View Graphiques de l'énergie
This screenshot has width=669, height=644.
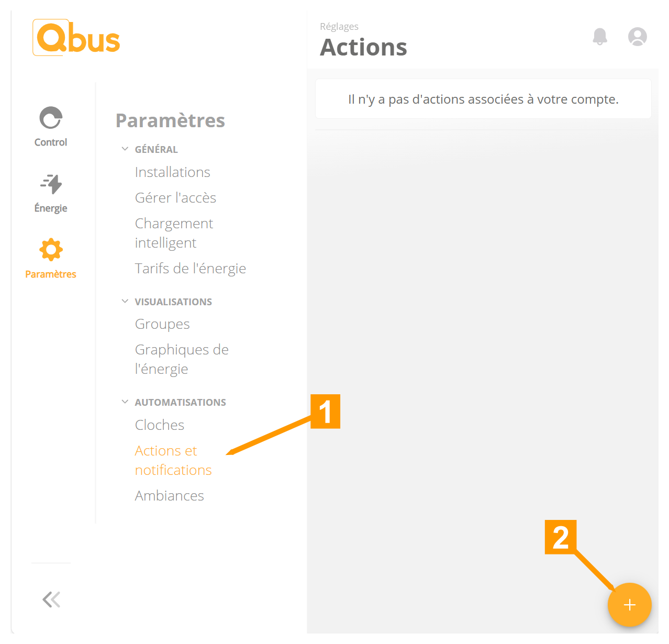tap(182, 359)
